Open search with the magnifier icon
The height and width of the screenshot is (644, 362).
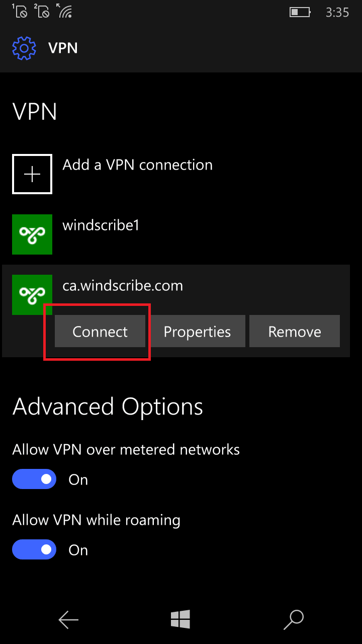(x=294, y=620)
